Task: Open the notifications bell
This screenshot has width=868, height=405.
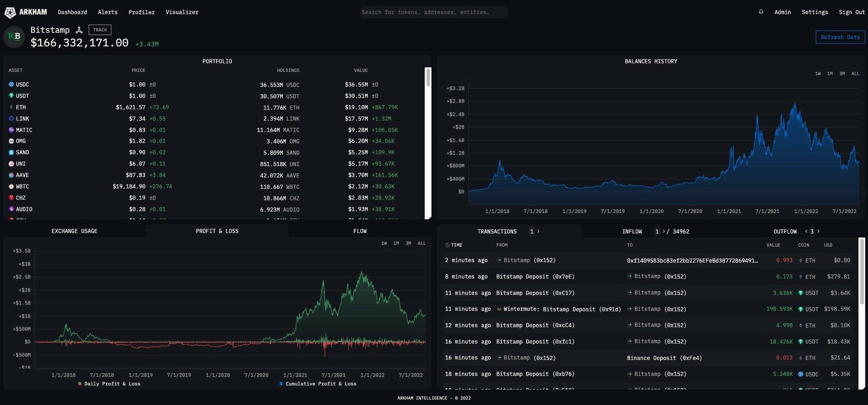Action: pos(761,12)
